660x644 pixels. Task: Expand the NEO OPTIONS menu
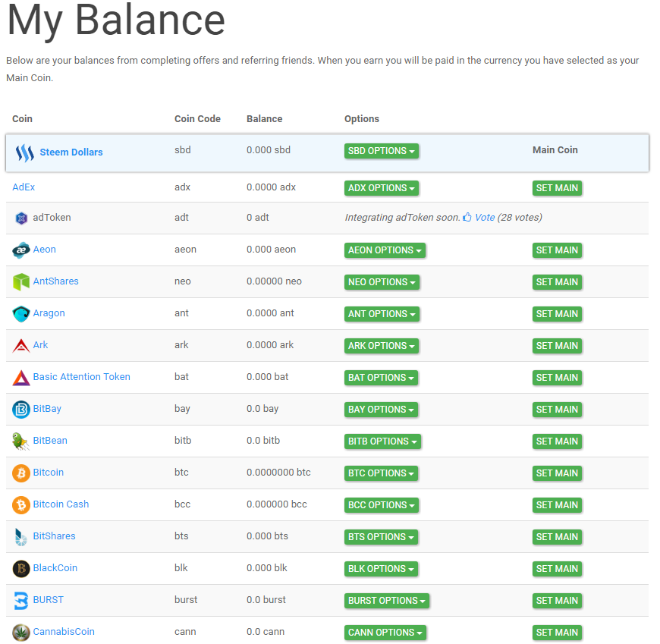[382, 282]
